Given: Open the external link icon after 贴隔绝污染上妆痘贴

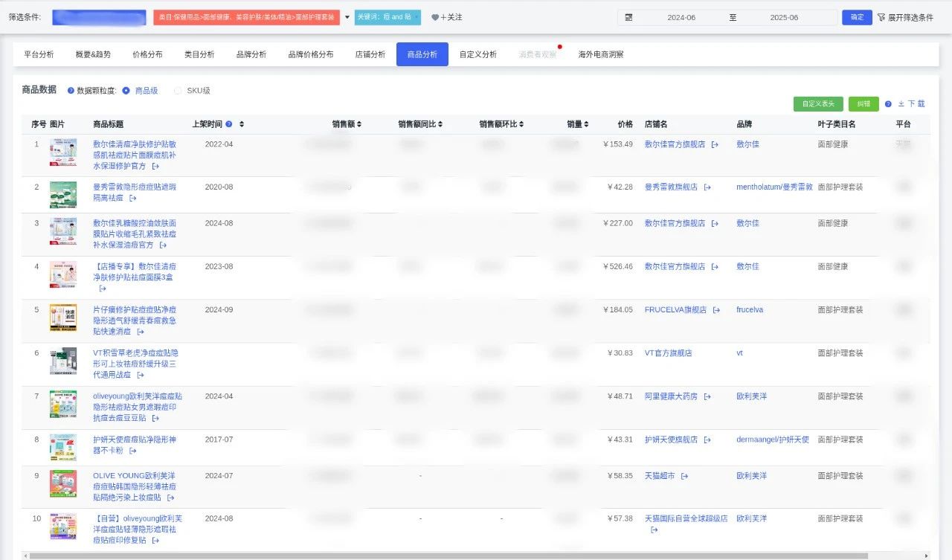Looking at the screenshot, I should click(170, 498).
